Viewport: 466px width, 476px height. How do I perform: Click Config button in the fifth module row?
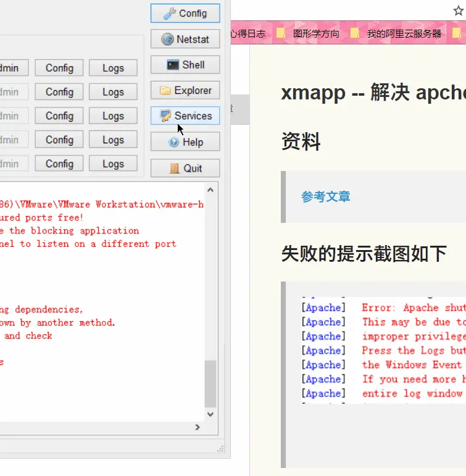[59, 164]
